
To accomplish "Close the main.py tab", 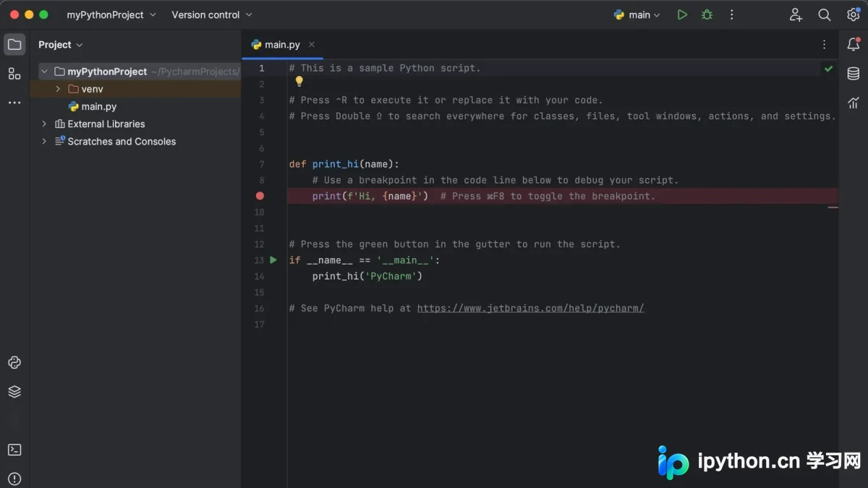I will [312, 45].
